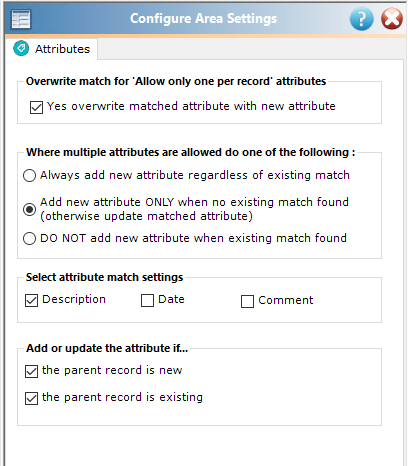Toggle the Description match checkbox
408x466 pixels.
coord(32,300)
